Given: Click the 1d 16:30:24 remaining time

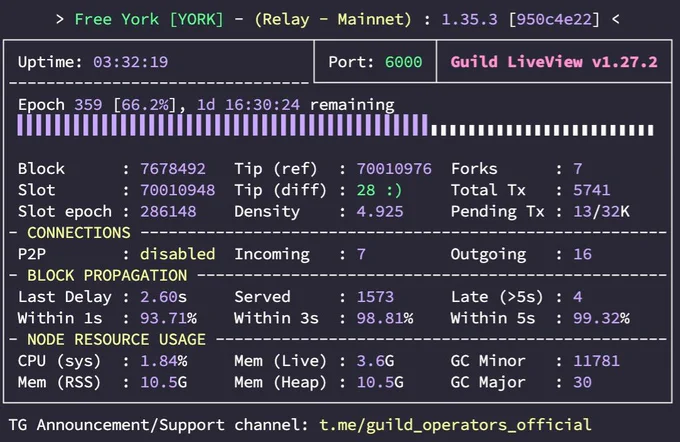Looking at the screenshot, I should click(248, 105).
